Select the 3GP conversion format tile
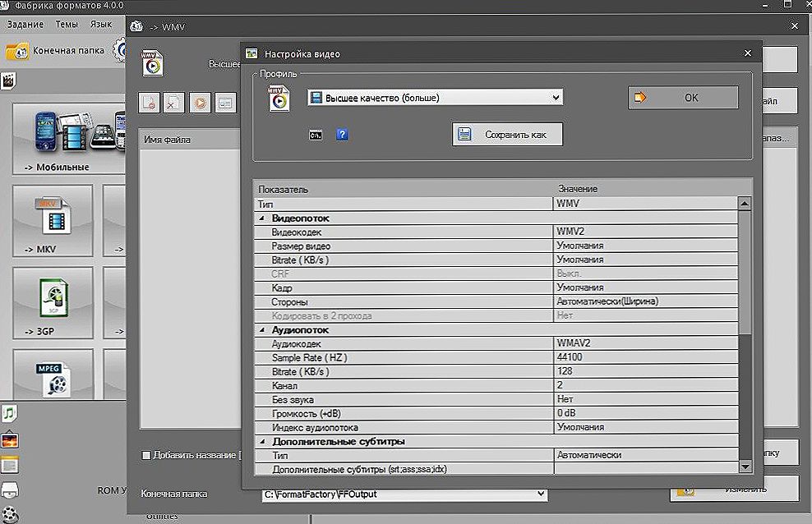 point(53,303)
